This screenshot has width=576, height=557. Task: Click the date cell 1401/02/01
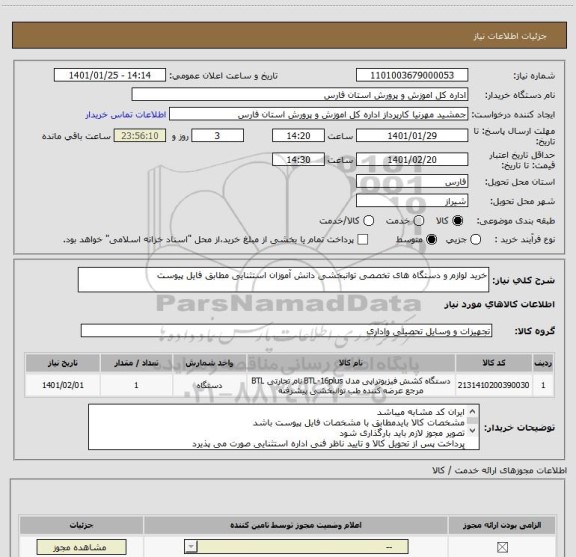[x=62, y=385]
